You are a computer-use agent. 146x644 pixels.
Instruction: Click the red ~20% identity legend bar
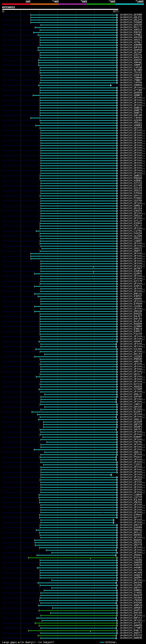point(16,4)
